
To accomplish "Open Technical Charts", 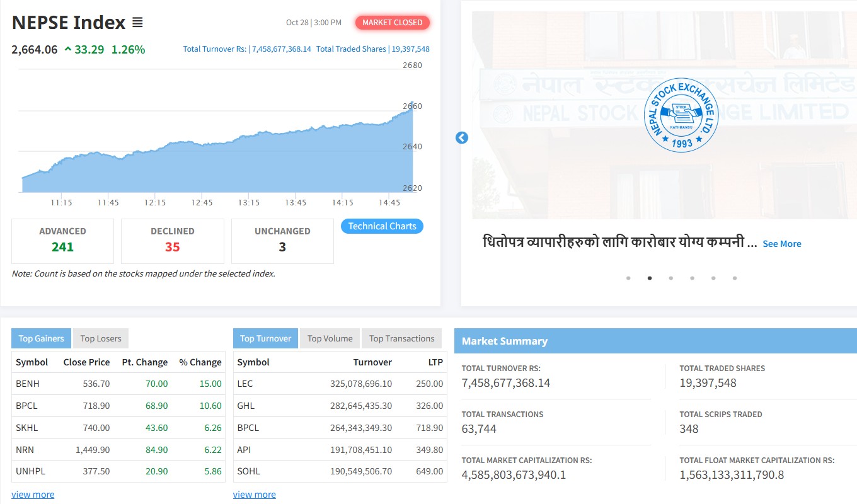I will pos(382,226).
